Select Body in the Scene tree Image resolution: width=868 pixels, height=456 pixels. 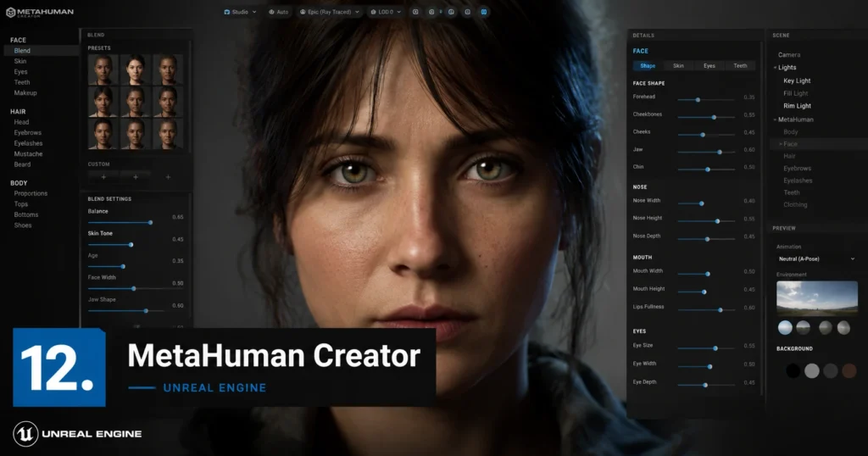coord(791,131)
